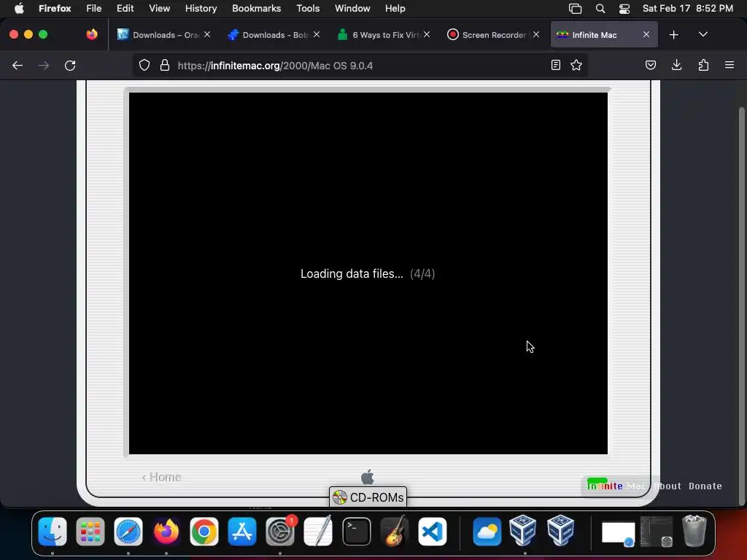Open the File menu

point(94,9)
